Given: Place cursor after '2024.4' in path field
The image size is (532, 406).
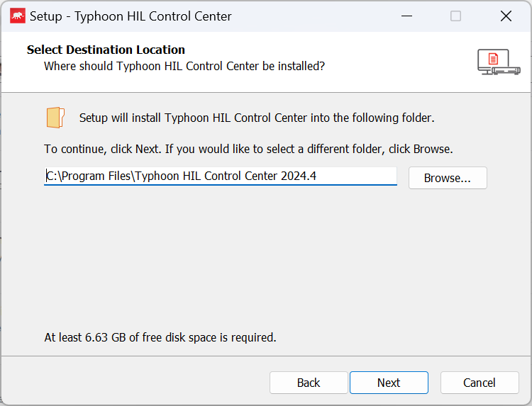Looking at the screenshot, I should coord(317,176).
